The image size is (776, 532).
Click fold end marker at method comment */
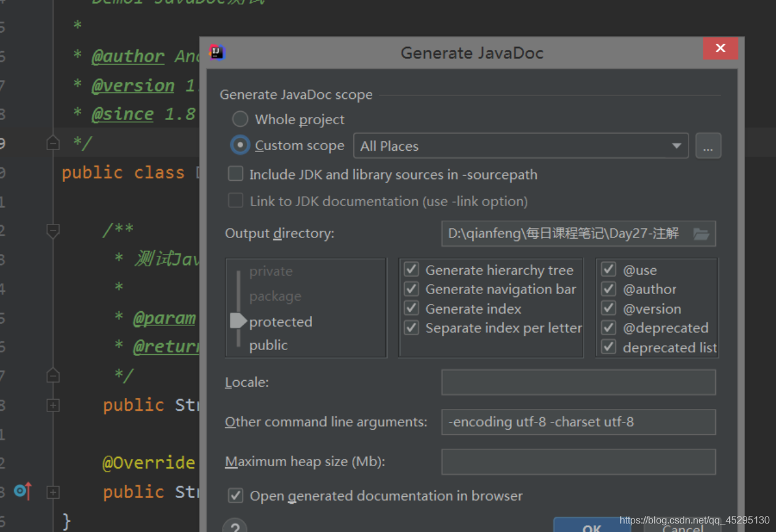pyautogui.click(x=53, y=375)
